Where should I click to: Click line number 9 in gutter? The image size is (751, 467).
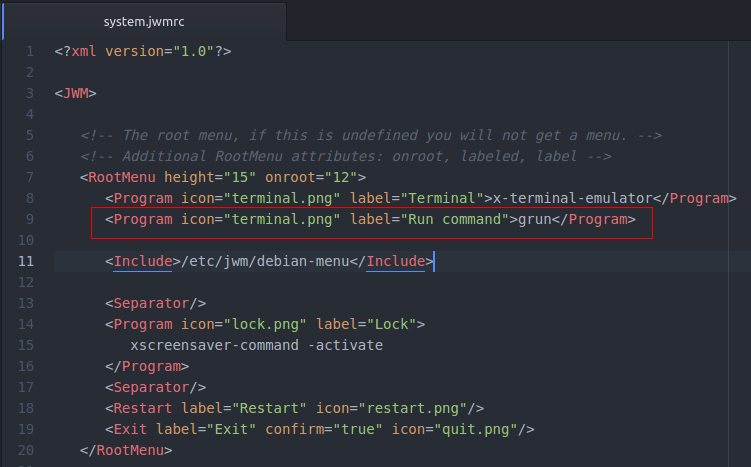click(30, 219)
